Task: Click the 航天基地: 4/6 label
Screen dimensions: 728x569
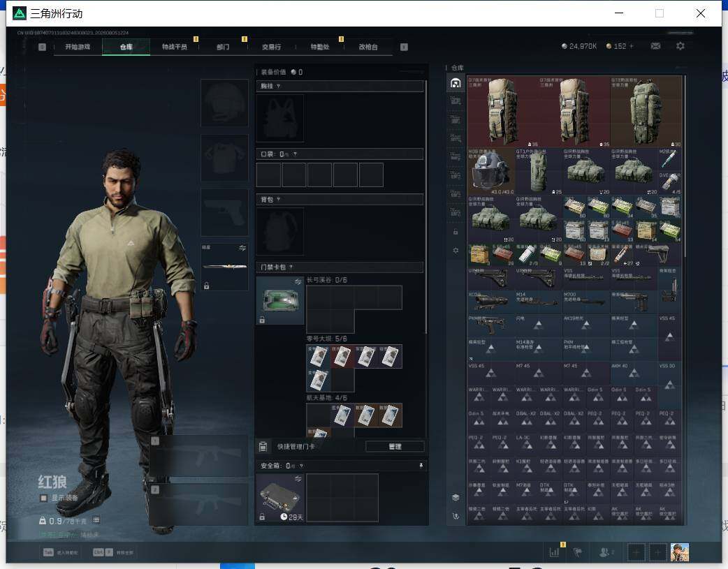Action: [327, 398]
